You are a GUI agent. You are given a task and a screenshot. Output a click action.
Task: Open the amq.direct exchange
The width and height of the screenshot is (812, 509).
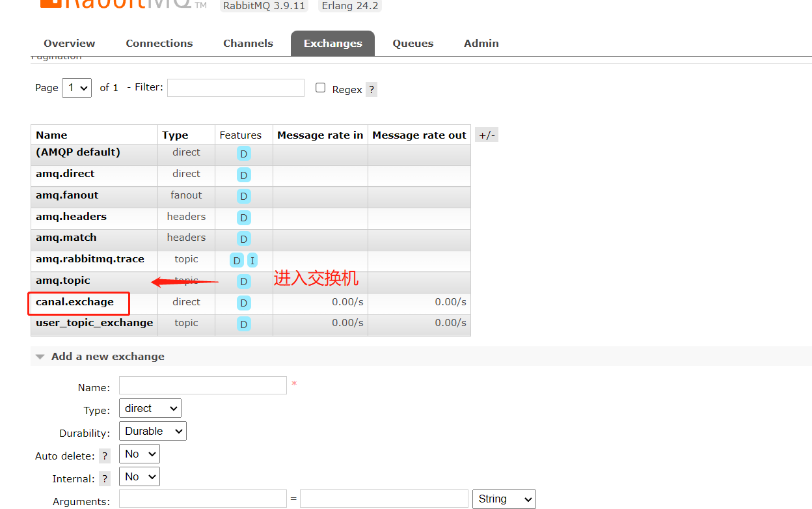[65, 174]
